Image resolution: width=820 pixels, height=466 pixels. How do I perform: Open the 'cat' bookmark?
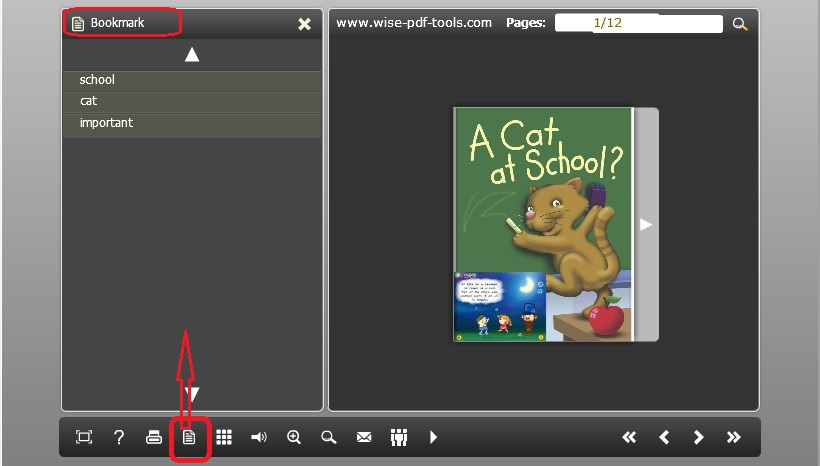[192, 101]
